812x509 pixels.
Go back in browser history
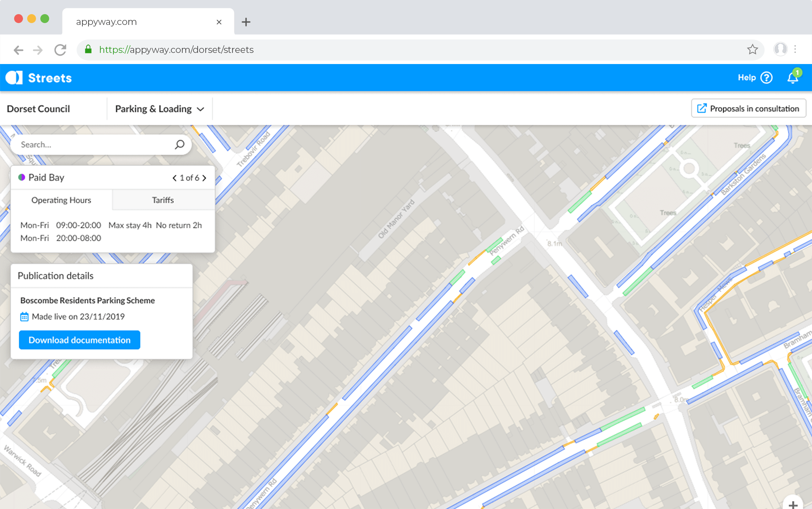[18, 50]
